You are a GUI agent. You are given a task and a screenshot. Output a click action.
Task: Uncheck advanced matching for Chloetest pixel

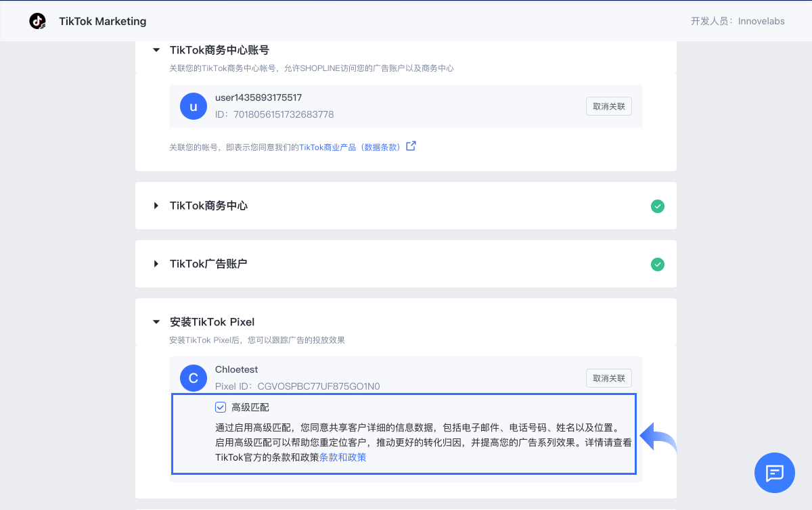pyautogui.click(x=220, y=407)
